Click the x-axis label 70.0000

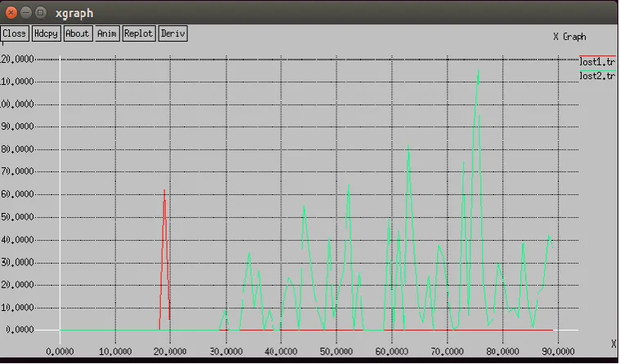[x=447, y=352]
